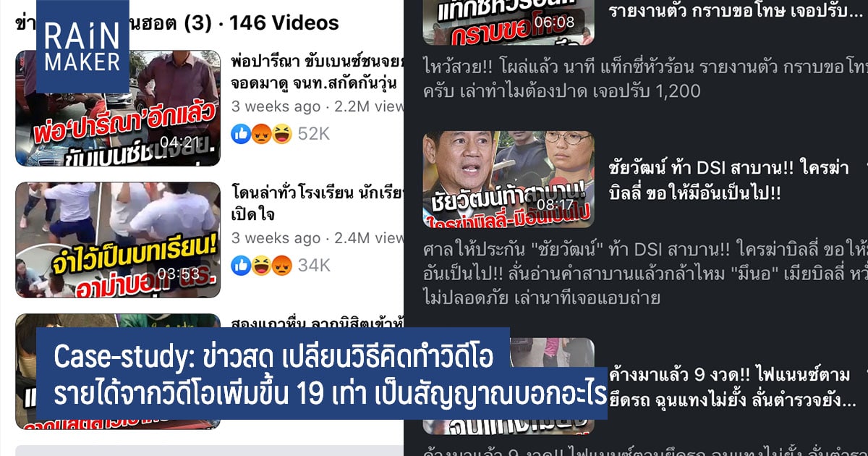868x456 pixels.
Task: Click the 52K reactions count
Action: tap(314, 133)
